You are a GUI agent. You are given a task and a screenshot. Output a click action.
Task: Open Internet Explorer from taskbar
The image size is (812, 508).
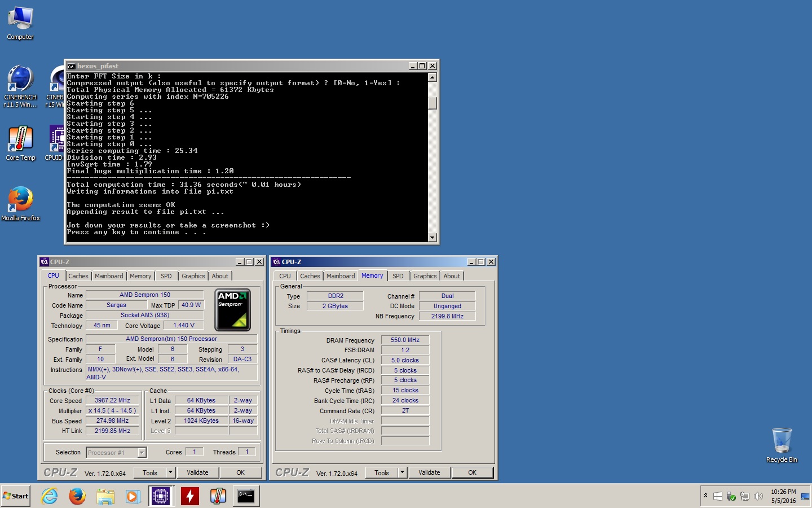pos(50,496)
